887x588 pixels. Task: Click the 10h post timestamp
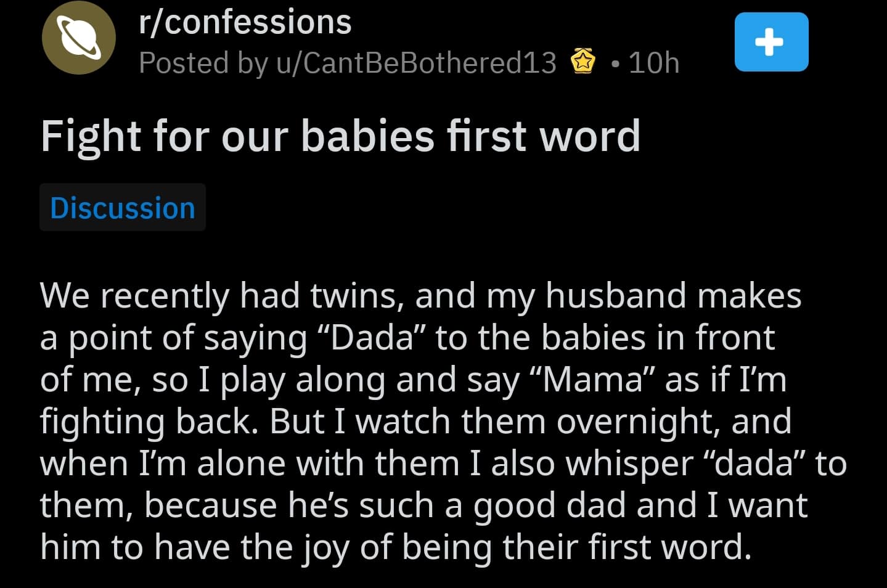pos(653,63)
